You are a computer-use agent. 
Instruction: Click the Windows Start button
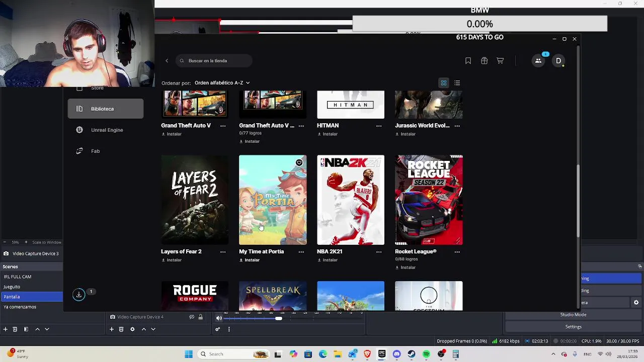click(x=189, y=354)
